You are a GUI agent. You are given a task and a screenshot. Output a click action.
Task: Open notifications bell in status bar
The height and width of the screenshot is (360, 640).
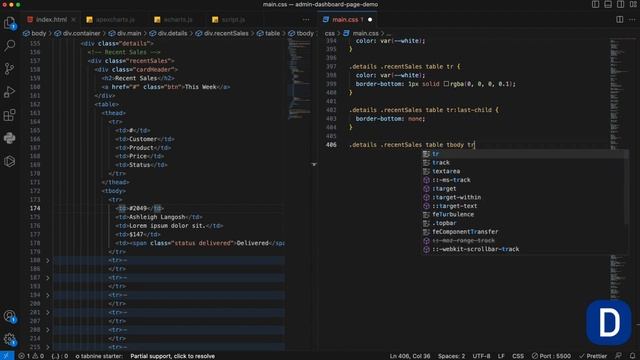click(632, 356)
